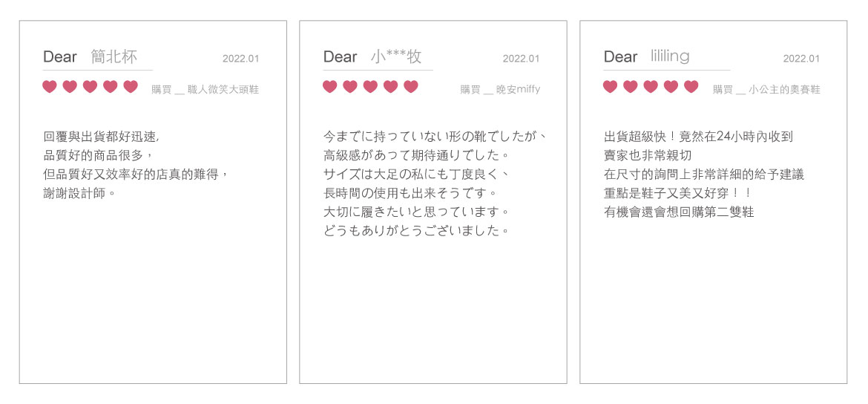Click fifth heart in 簡北杯 review
This screenshot has width=868, height=404.
coord(131,87)
